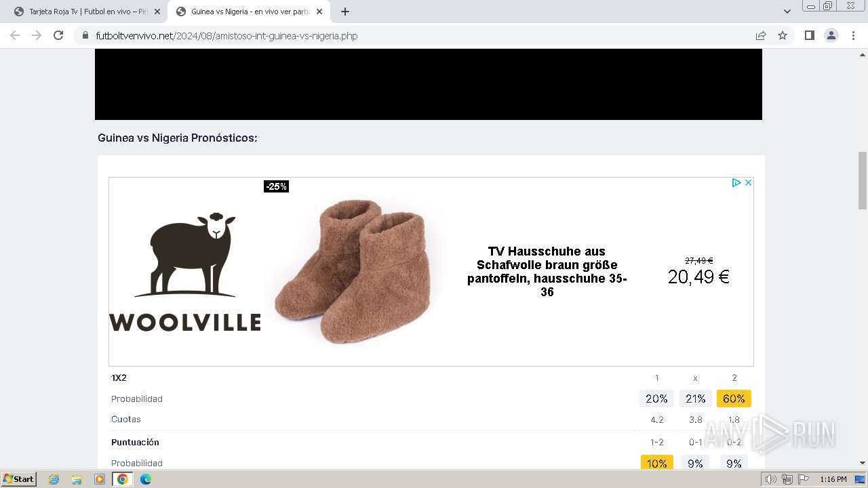Go back to the previous page
Screen dimensions: 868x488
tap(15, 35)
